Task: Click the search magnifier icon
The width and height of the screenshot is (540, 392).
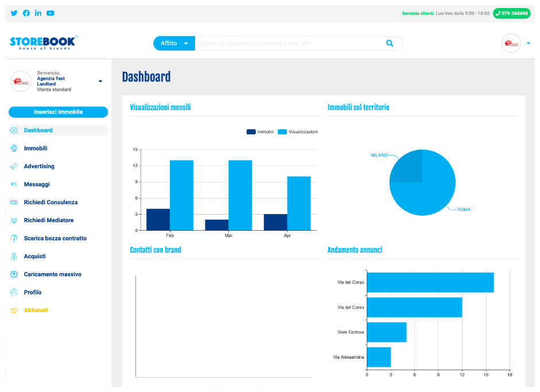Action: point(390,44)
